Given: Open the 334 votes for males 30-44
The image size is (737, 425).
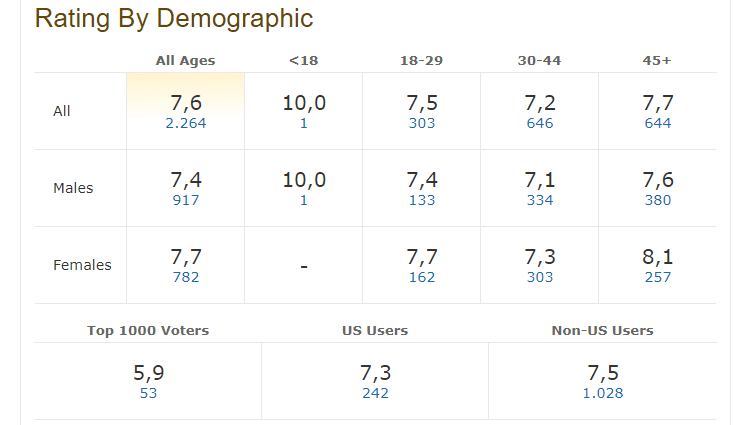Looking at the screenshot, I should click(540, 200).
